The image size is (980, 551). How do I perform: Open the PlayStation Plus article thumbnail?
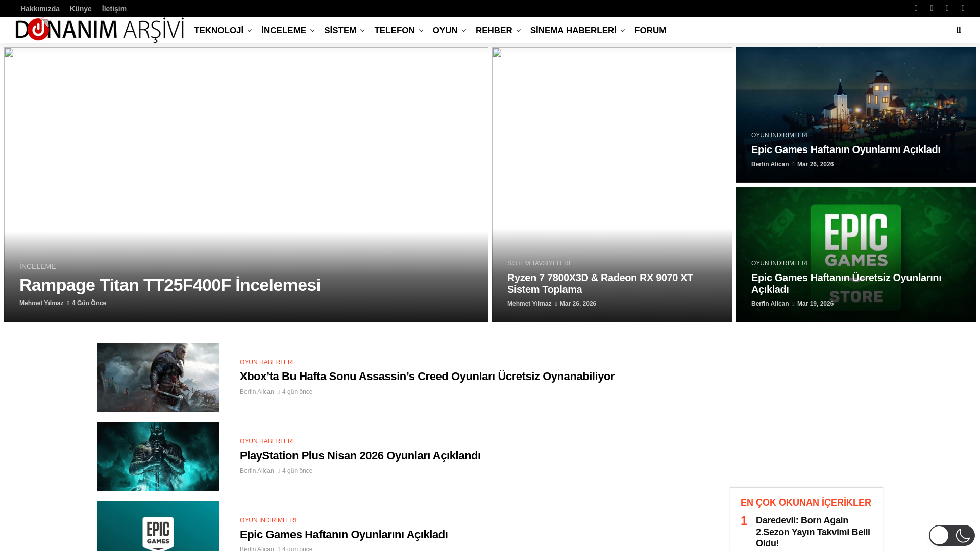click(x=158, y=456)
